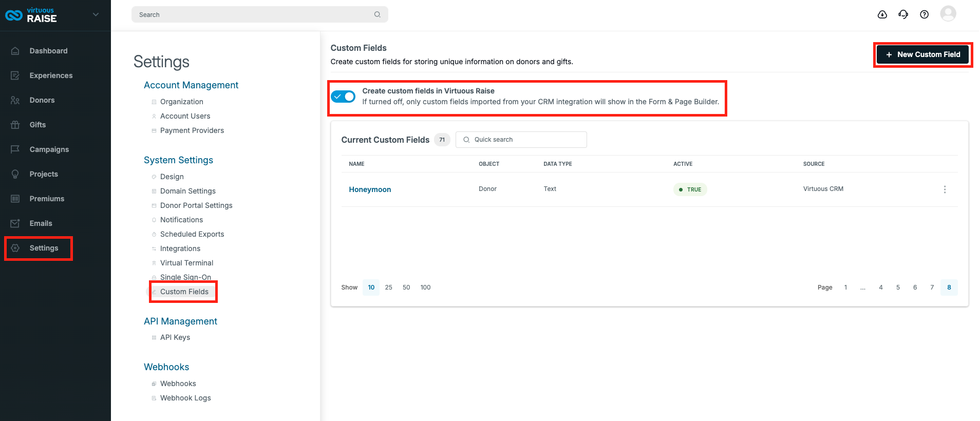This screenshot has width=980, height=421.
Task: Click the Gifts box icon
Action: (15, 125)
